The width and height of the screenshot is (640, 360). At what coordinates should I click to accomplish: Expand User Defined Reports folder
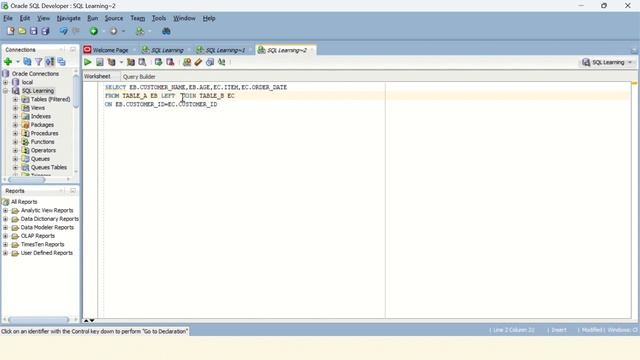[6, 253]
